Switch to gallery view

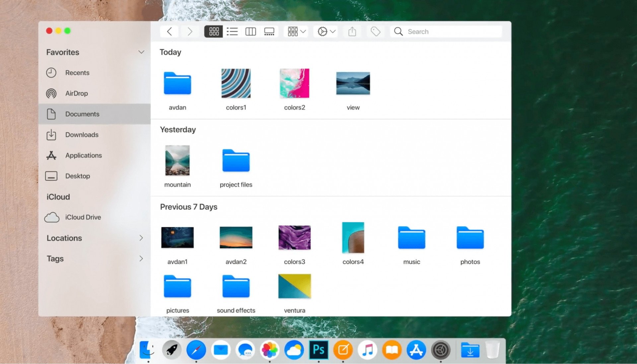(269, 32)
